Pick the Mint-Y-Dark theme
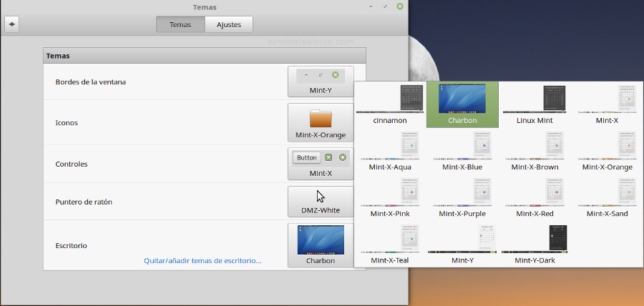This screenshot has width=644, height=306. click(x=535, y=244)
